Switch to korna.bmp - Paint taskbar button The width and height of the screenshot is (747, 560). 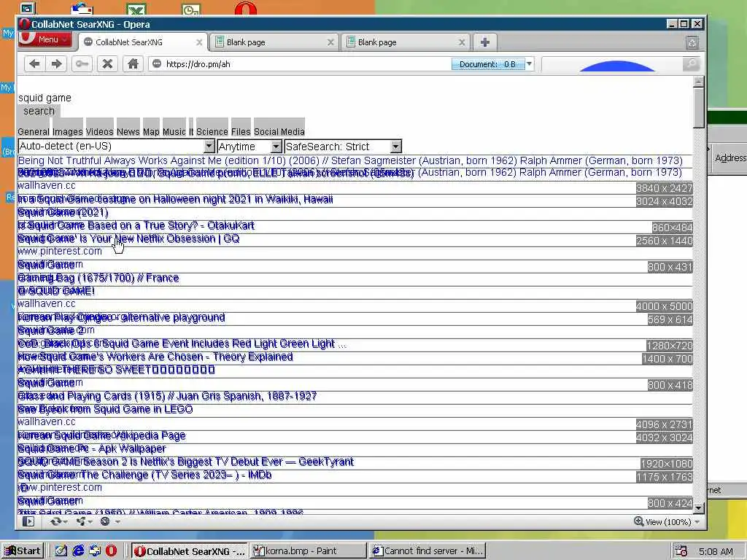309,551
